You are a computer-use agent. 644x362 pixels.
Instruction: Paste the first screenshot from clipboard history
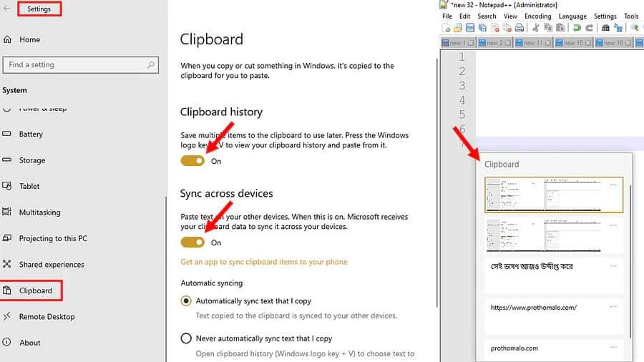point(554,195)
